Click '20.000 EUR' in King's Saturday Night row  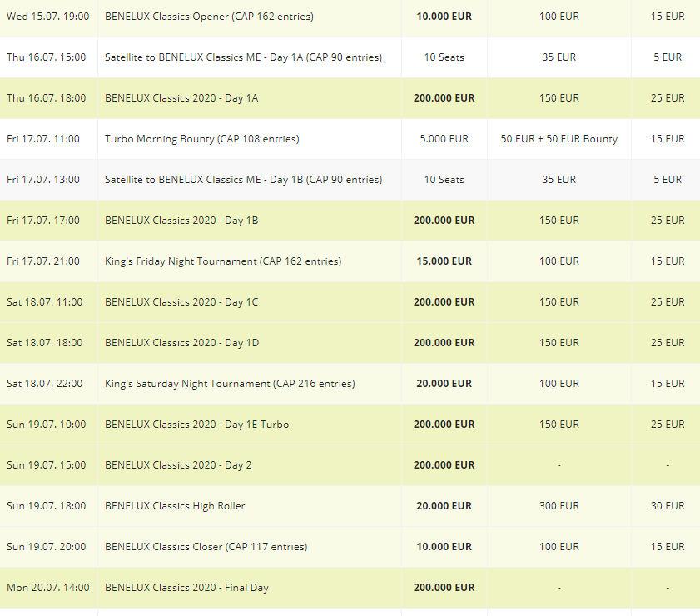pyautogui.click(x=444, y=384)
